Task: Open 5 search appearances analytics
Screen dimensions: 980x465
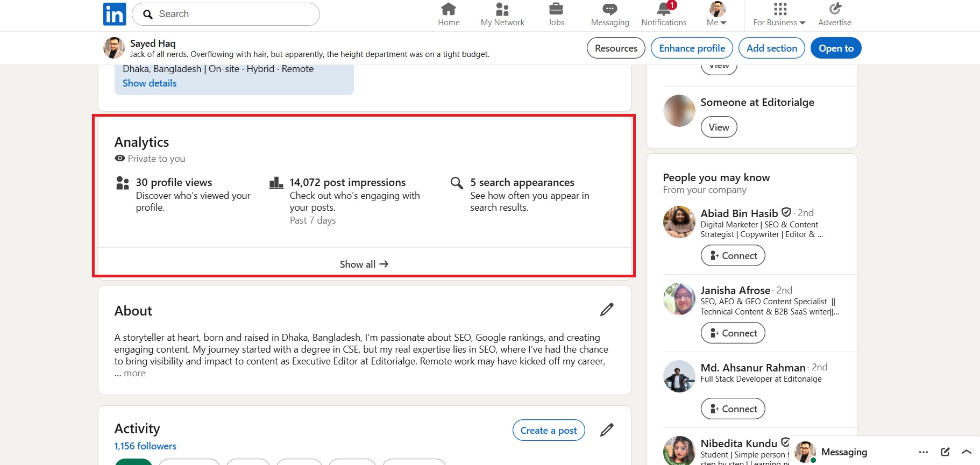Action: (x=522, y=182)
